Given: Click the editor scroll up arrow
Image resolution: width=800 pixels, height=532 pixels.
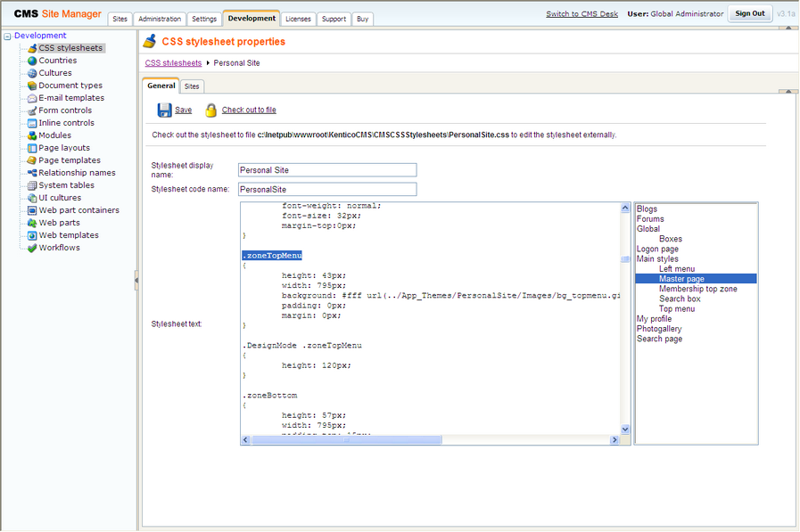Looking at the screenshot, I should (625, 208).
